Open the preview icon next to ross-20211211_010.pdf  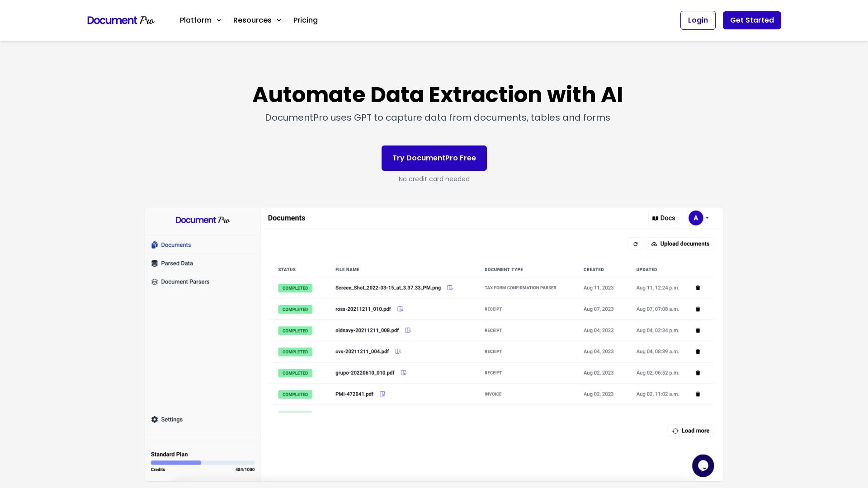point(400,309)
